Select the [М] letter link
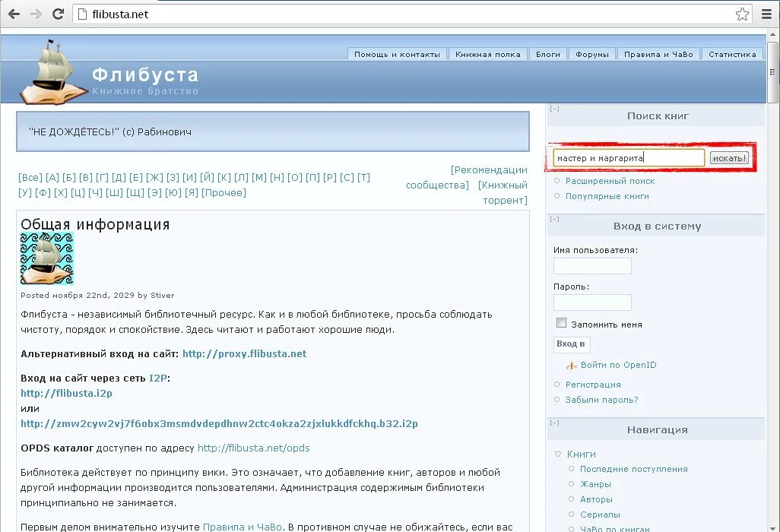The image size is (780, 532). [259, 178]
